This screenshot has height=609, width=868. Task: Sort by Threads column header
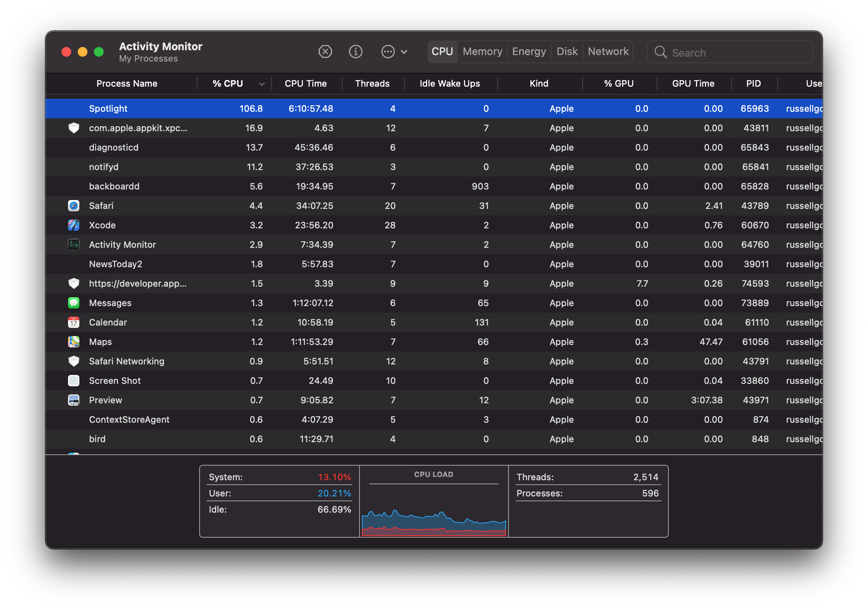tap(372, 84)
